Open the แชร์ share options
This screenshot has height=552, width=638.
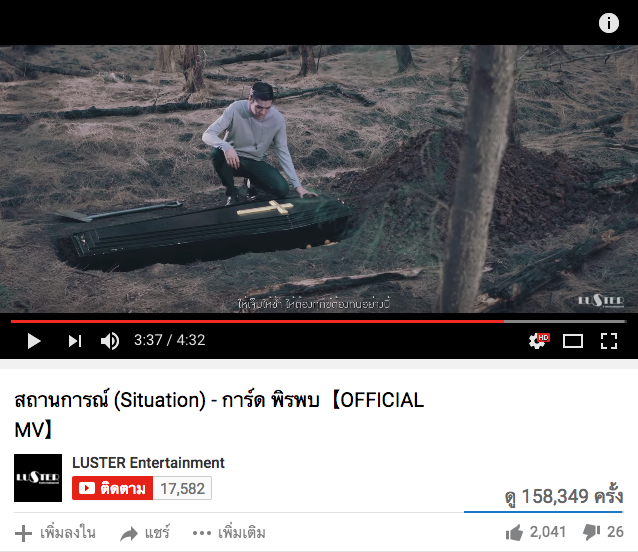tap(145, 533)
